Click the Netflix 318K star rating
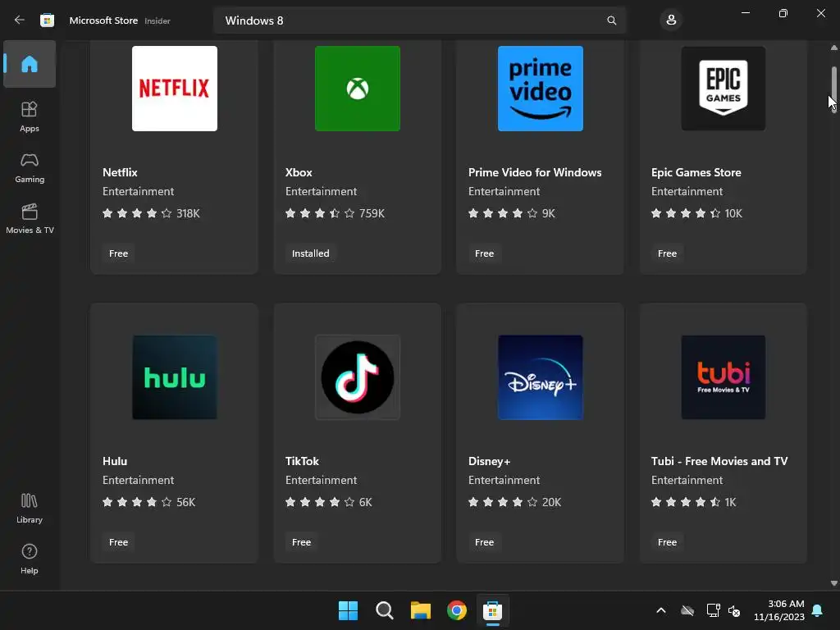 151,213
